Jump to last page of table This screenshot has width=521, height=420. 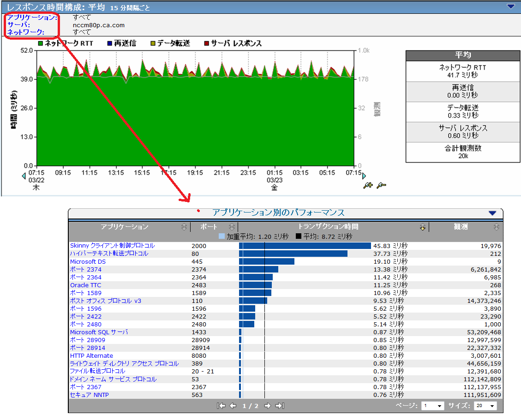(280, 406)
